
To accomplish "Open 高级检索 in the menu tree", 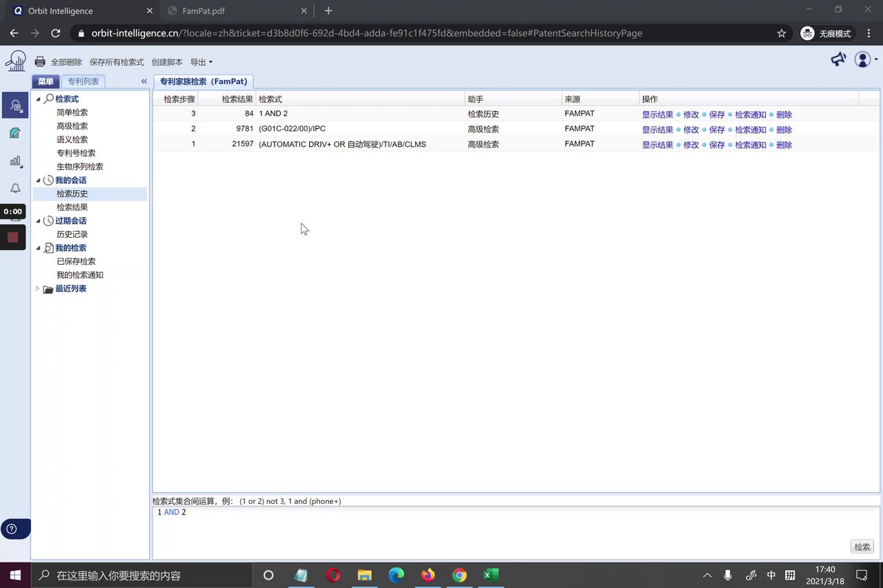I will point(72,126).
